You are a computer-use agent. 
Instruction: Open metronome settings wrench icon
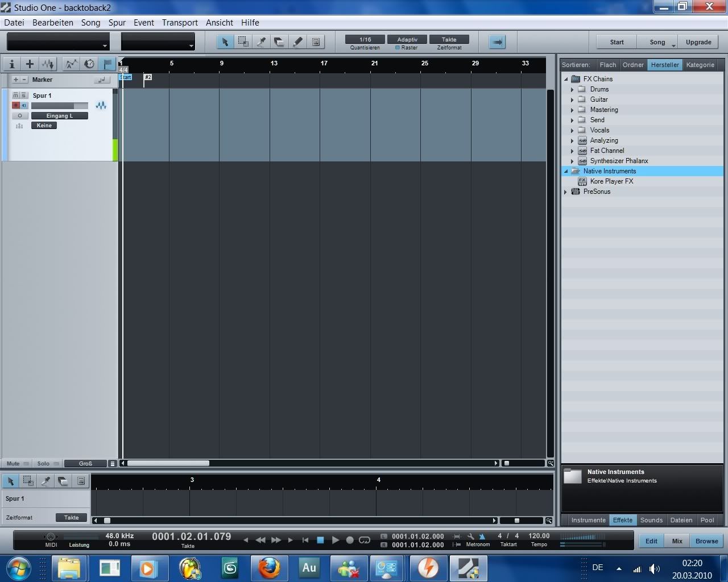(470, 536)
